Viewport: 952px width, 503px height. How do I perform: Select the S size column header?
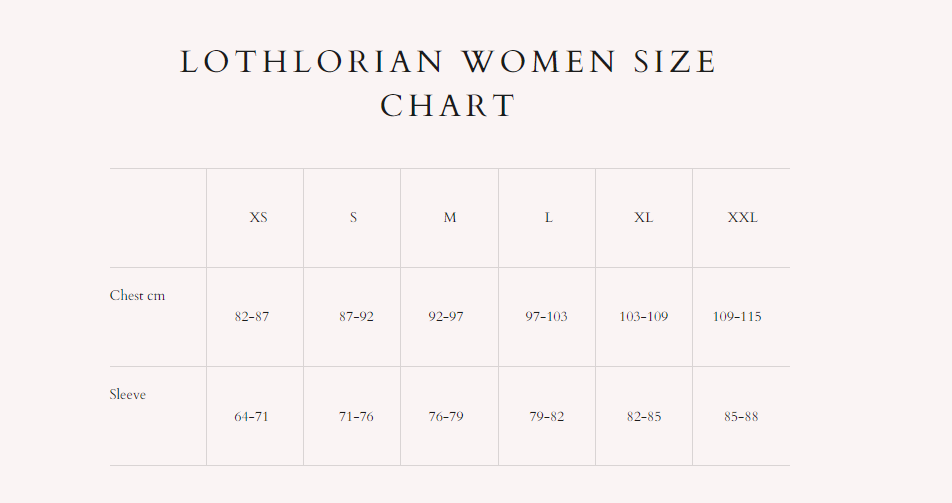pos(353,217)
